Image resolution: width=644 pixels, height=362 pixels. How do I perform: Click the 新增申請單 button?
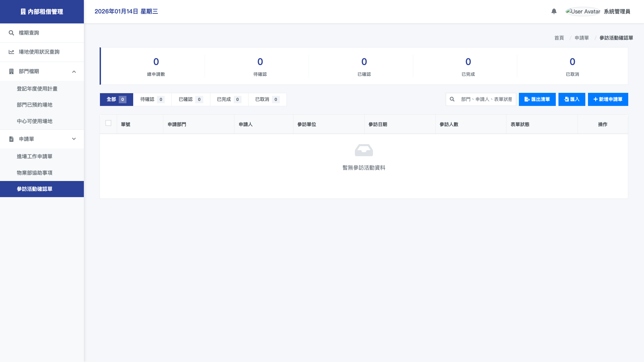pos(608,99)
